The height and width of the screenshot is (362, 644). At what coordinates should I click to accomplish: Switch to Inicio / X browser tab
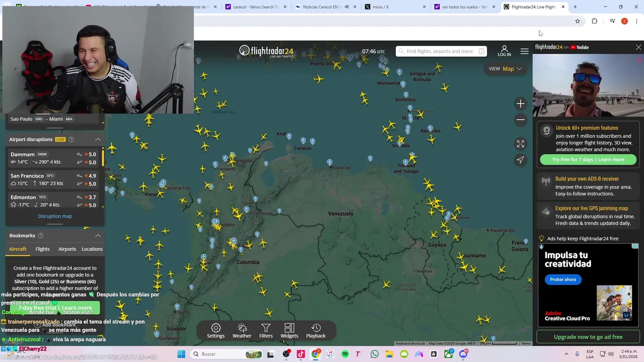point(395,7)
